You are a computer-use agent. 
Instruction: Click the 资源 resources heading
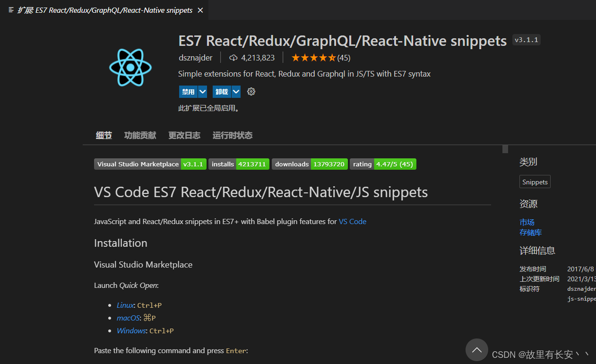click(528, 204)
